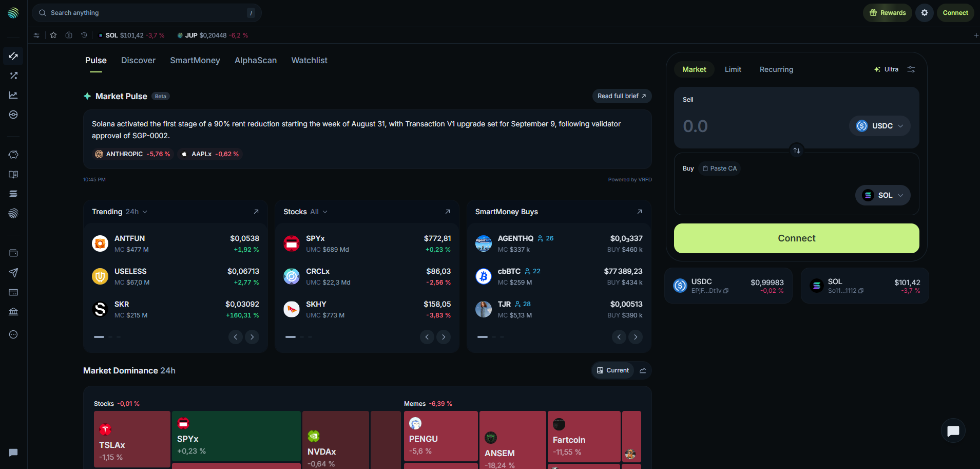
Task: Open the chat bubble icon at sidebar bottom
Action: [13, 453]
